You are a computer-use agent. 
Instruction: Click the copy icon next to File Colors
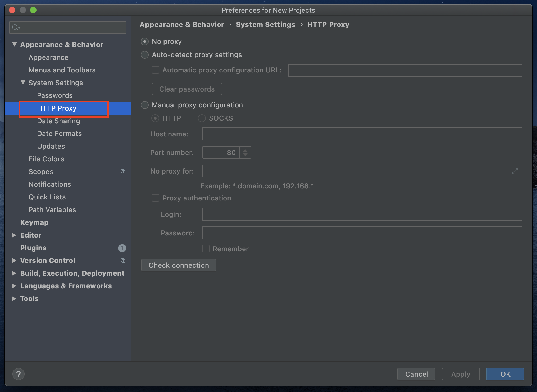click(123, 159)
